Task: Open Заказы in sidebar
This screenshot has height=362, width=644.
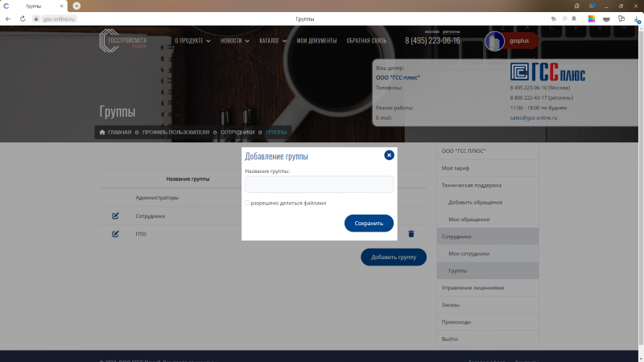Action: pos(488,305)
